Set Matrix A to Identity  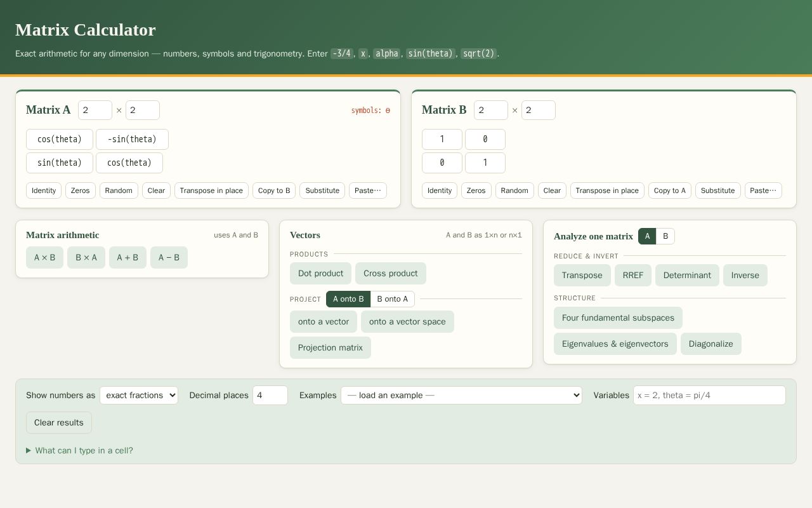coord(44,190)
